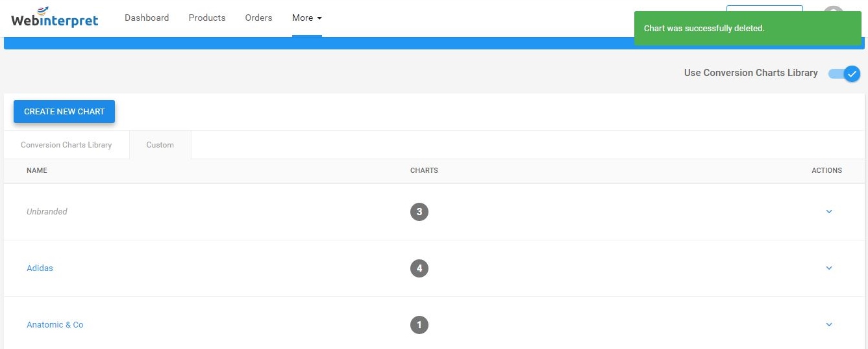
Task: Open the Anatomic & Co brand link
Action: [x=55, y=325]
